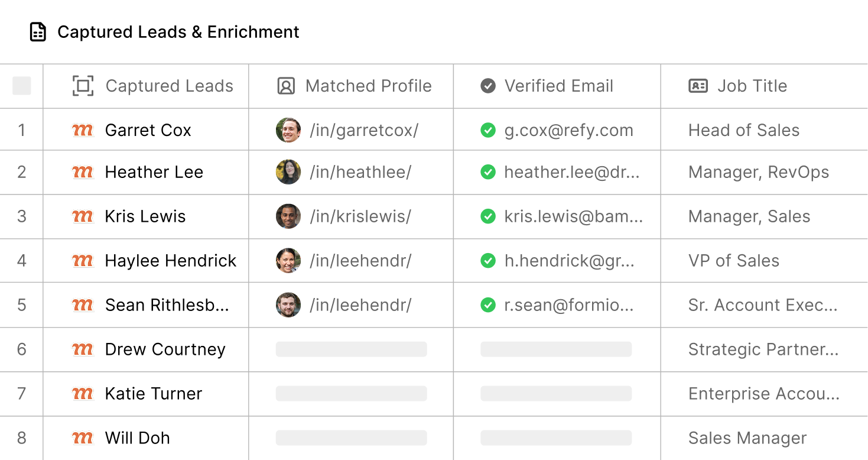Open the /in/krislewis/ profile link
Viewport: 868px width, 460px height.
click(360, 216)
